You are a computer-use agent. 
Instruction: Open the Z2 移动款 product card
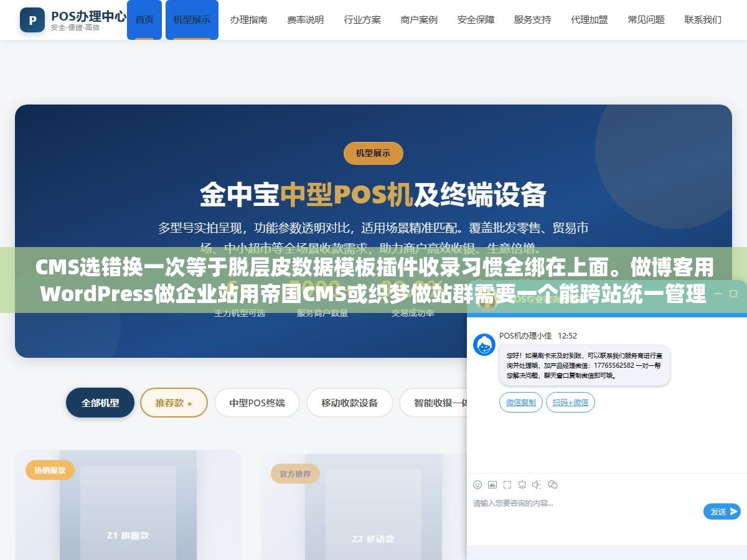tap(364, 507)
